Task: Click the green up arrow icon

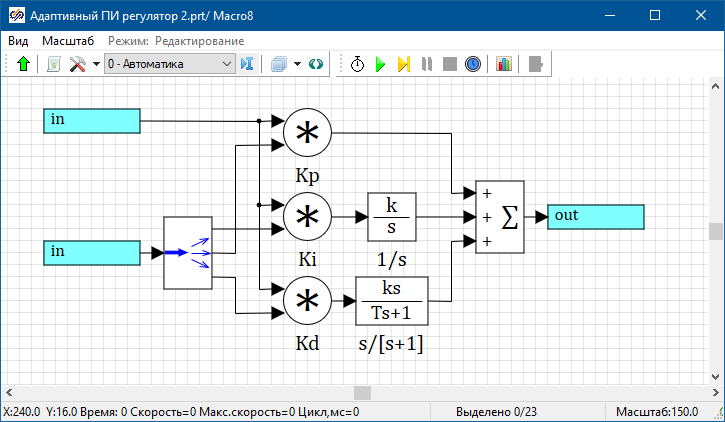Action: click(x=24, y=64)
